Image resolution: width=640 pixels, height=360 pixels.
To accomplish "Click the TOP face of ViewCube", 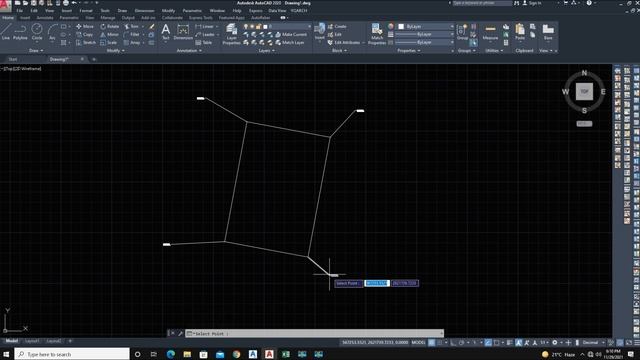I will point(584,91).
